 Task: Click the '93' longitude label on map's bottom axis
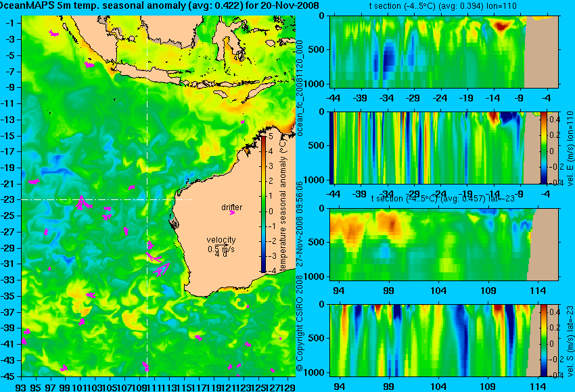tap(21, 387)
